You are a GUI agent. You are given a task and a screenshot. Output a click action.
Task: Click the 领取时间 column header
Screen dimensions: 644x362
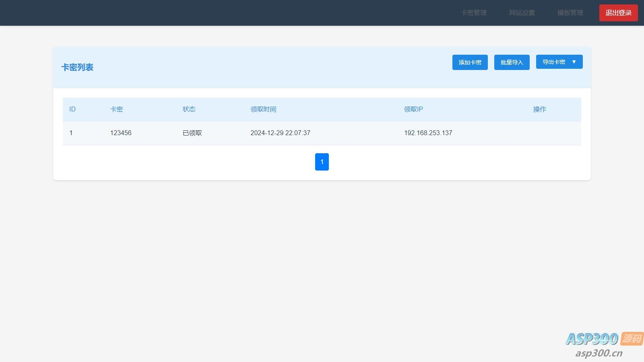(x=263, y=109)
